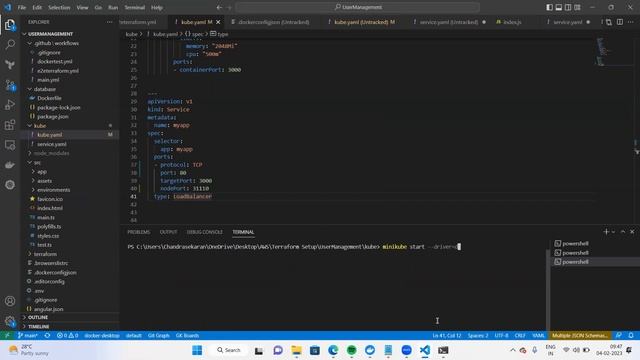Image resolution: width=640 pixels, height=360 pixels.
Task: Split the editor to the right
Action: click(620, 22)
